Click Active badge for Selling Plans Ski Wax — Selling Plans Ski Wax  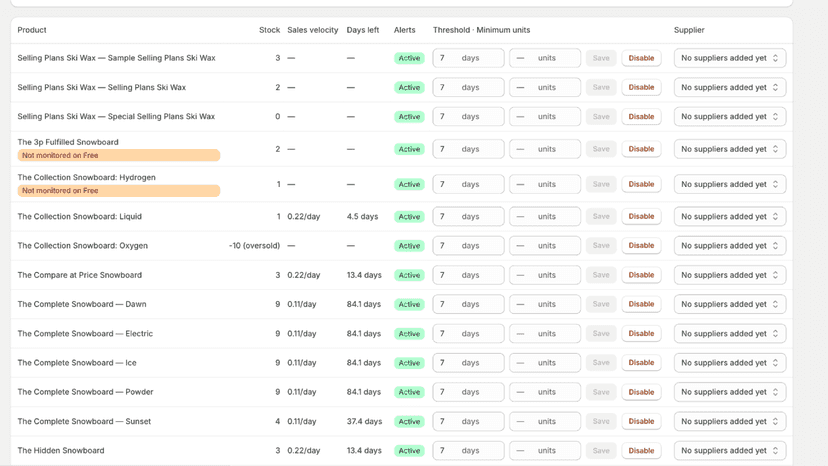click(409, 88)
